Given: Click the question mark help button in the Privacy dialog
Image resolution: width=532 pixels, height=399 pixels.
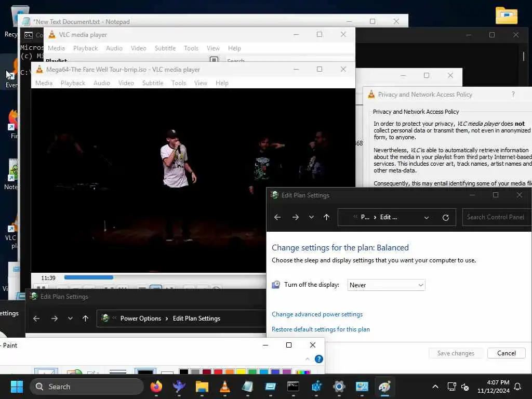Looking at the screenshot, I should pyautogui.click(x=513, y=95).
